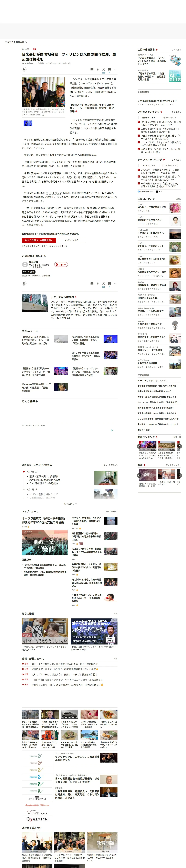This screenshot has height=868, width=186.
Task: Show next videos in 動画ランキング carousel
Action: tap(180, 446)
